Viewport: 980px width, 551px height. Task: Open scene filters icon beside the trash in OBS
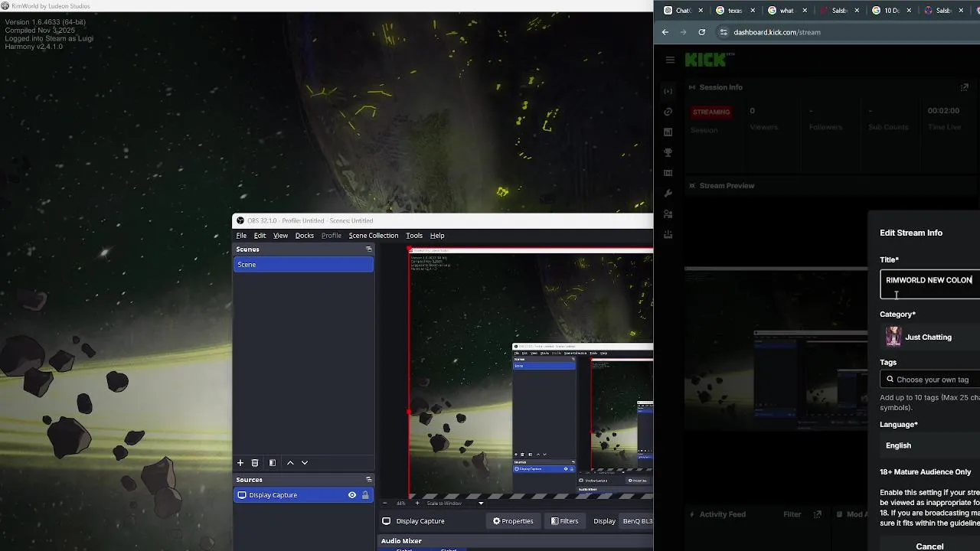[272, 463]
